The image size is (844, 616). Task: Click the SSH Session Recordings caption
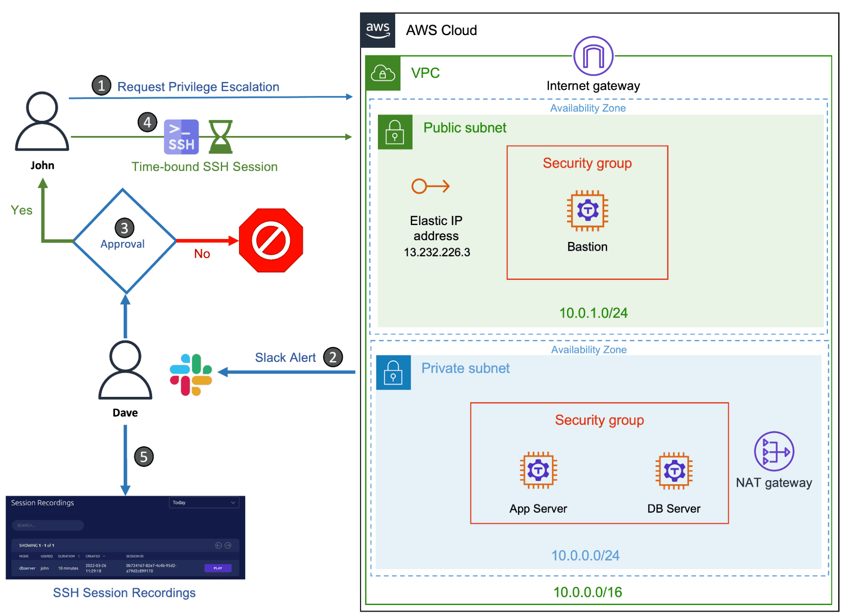pyautogui.click(x=124, y=593)
